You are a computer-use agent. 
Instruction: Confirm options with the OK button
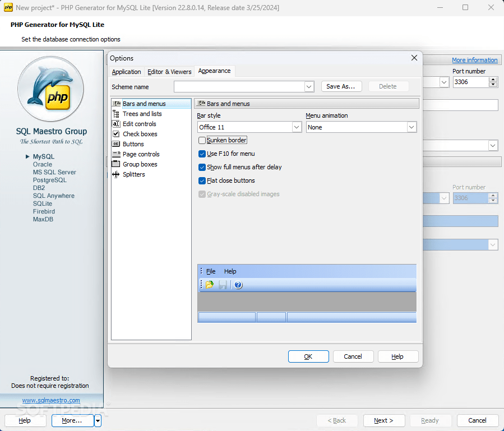click(x=308, y=356)
